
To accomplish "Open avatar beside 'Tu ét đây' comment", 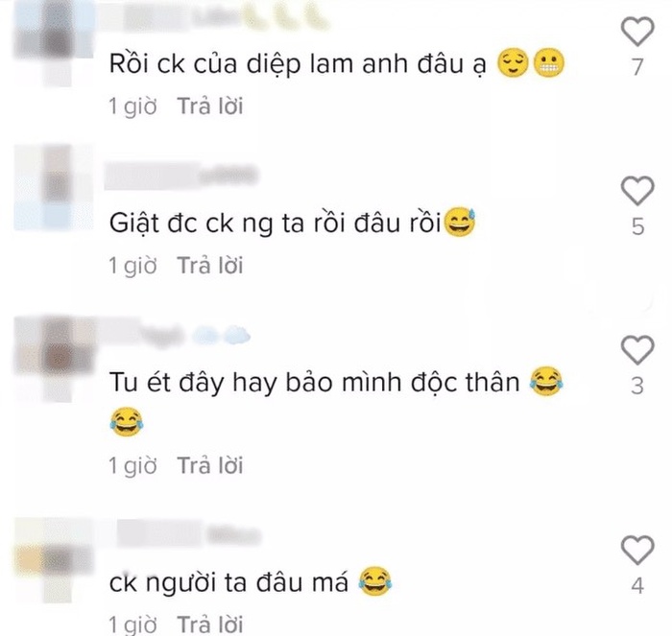I will pyautogui.click(x=54, y=358).
